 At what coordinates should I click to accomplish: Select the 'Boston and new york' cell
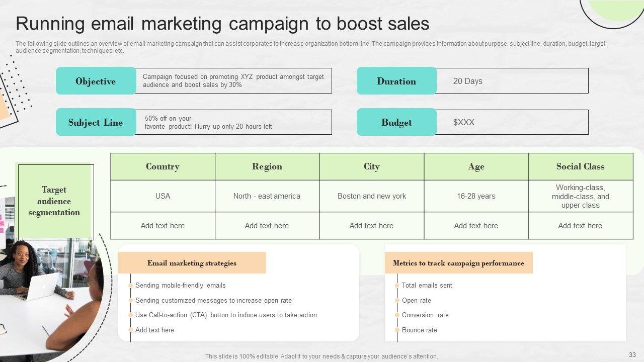(372, 196)
